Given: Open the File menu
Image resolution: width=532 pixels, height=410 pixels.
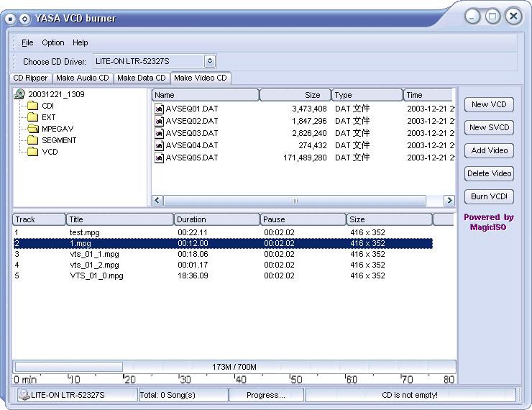Looking at the screenshot, I should pyautogui.click(x=27, y=42).
